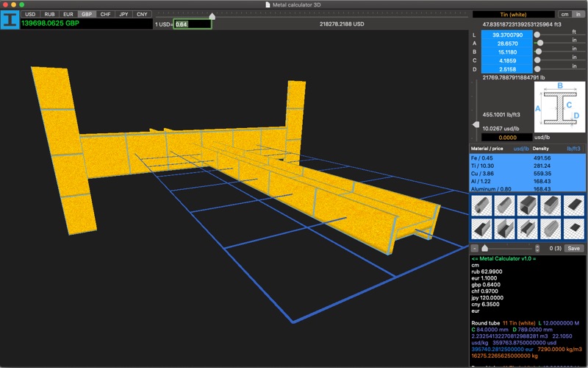The image size is (588, 368).
Task: Set units to inches
Action: 578,14
